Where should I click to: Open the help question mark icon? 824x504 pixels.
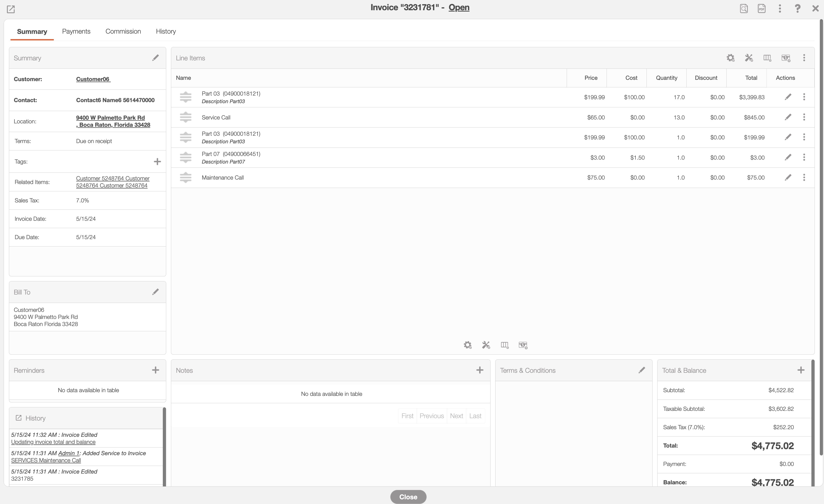click(x=797, y=8)
